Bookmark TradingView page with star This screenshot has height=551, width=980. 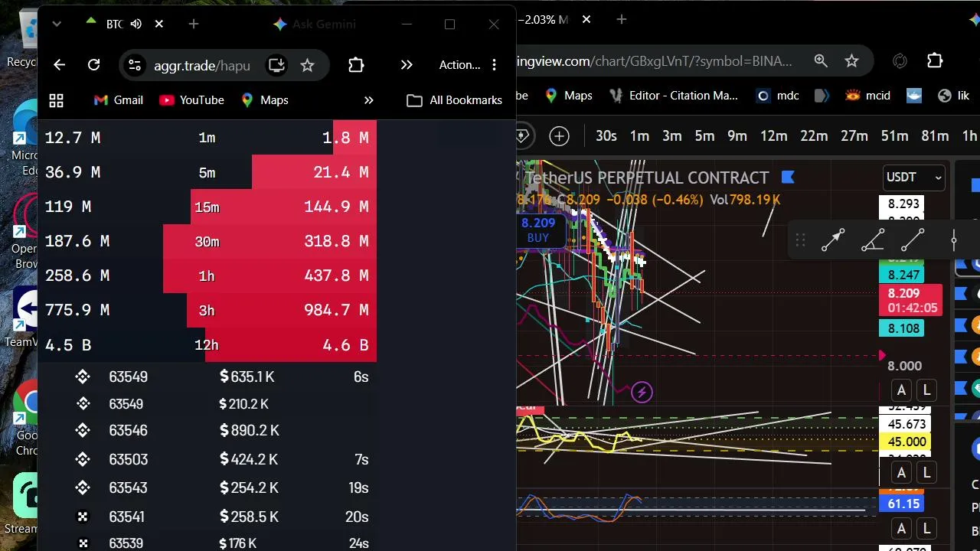pyautogui.click(x=851, y=61)
